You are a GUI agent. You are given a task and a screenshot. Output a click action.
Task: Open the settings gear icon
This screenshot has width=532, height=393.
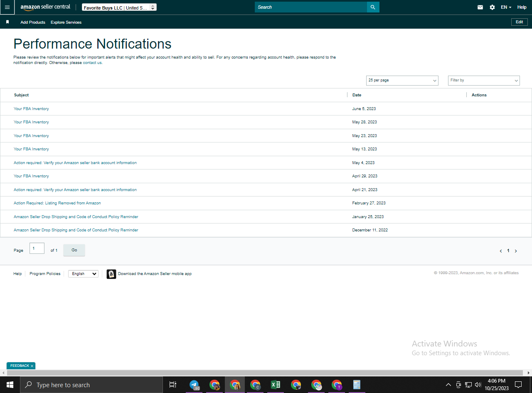[492, 7]
